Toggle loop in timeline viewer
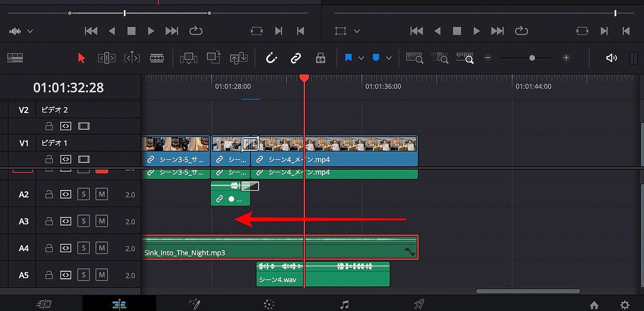 521,31
